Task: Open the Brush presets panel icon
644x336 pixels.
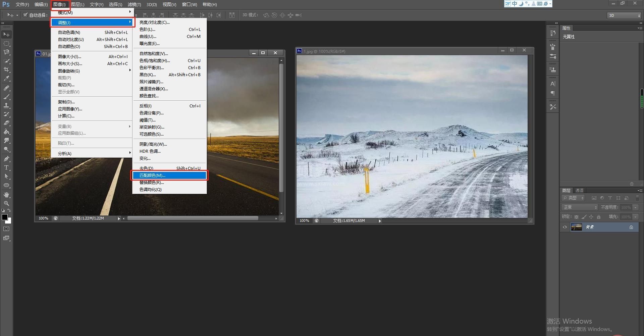Action: [553, 56]
